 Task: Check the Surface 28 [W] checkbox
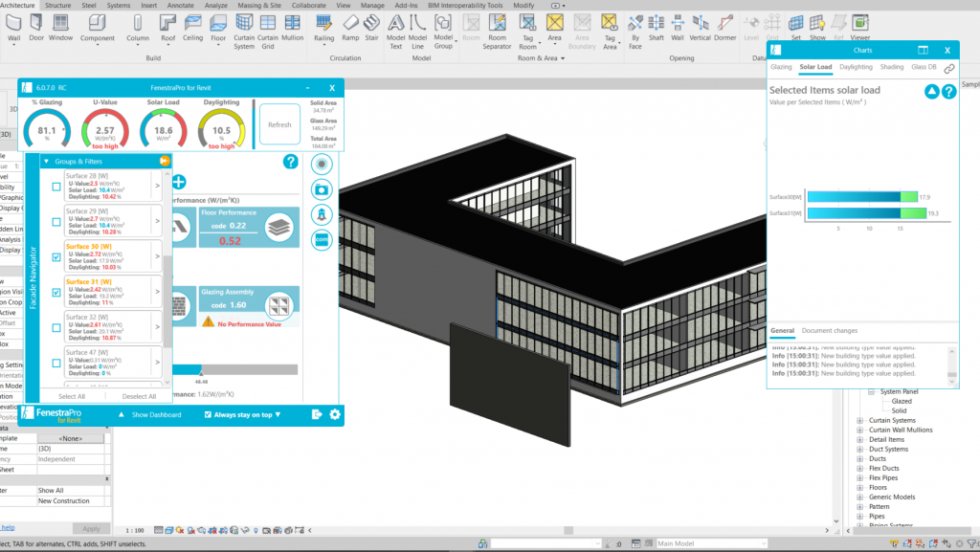pos(56,187)
